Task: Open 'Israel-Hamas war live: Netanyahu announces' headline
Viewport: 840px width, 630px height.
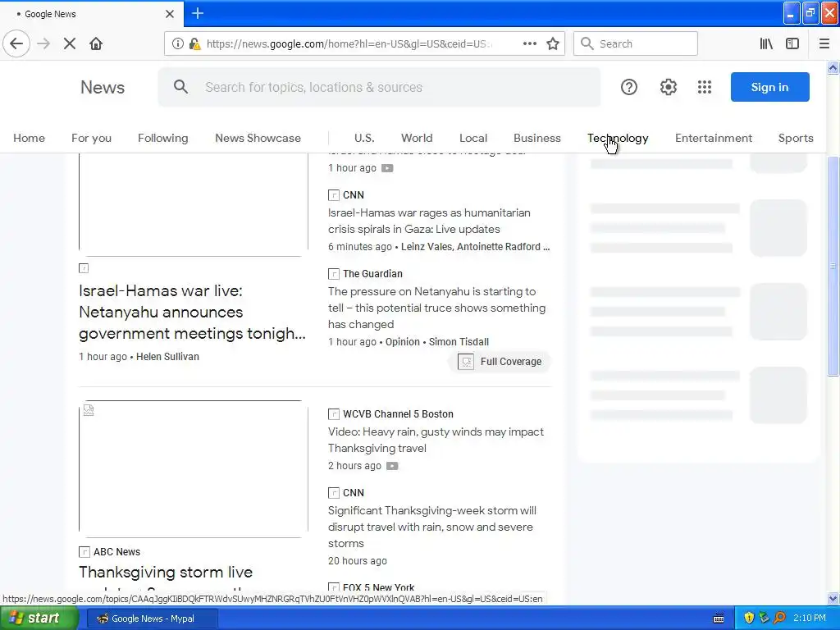Action: coord(192,312)
